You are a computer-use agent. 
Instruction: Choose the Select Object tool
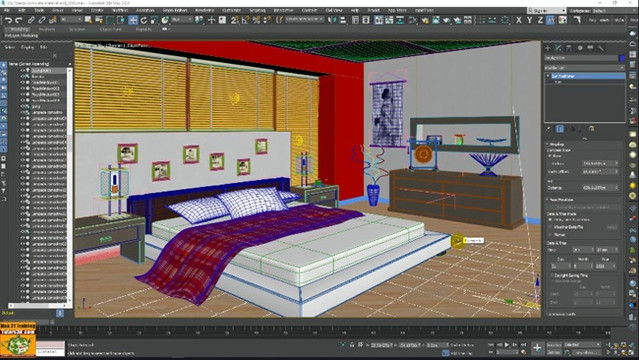pos(88,20)
